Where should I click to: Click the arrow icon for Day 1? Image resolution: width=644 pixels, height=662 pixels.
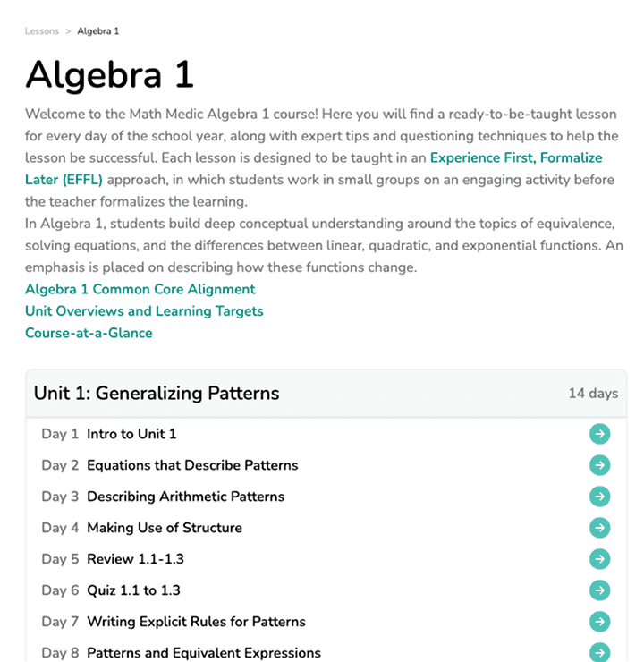pos(599,434)
